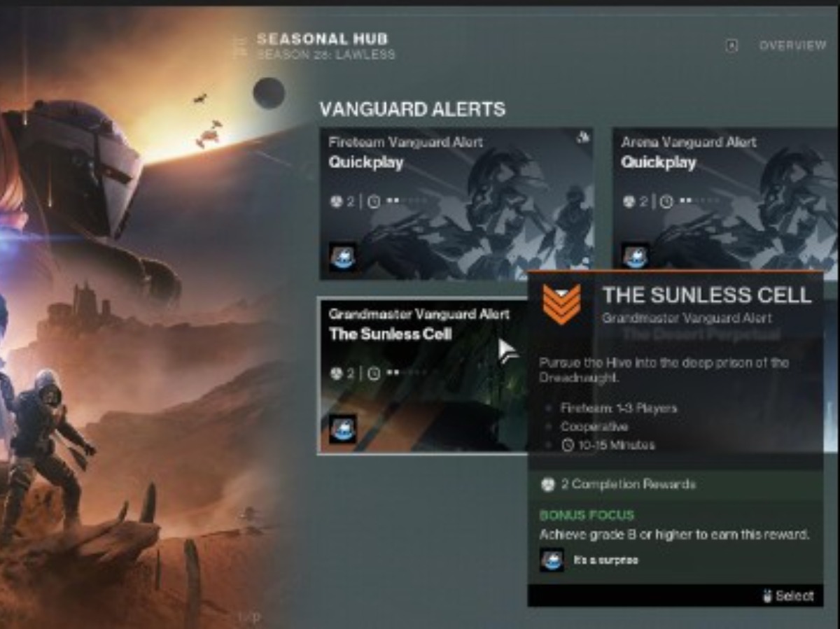Click the 'It's a surprise' bonus reward icon

[x=552, y=560]
